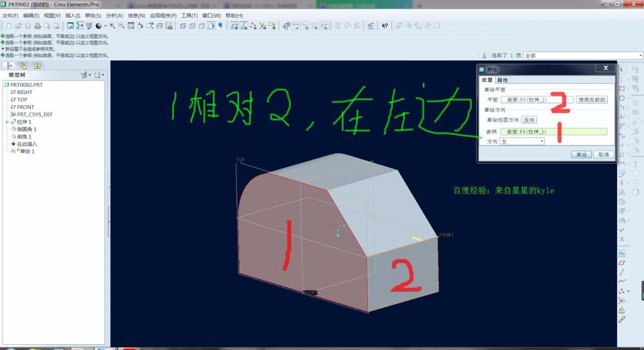Open the datum point tool flyout arrow

(629, 291)
